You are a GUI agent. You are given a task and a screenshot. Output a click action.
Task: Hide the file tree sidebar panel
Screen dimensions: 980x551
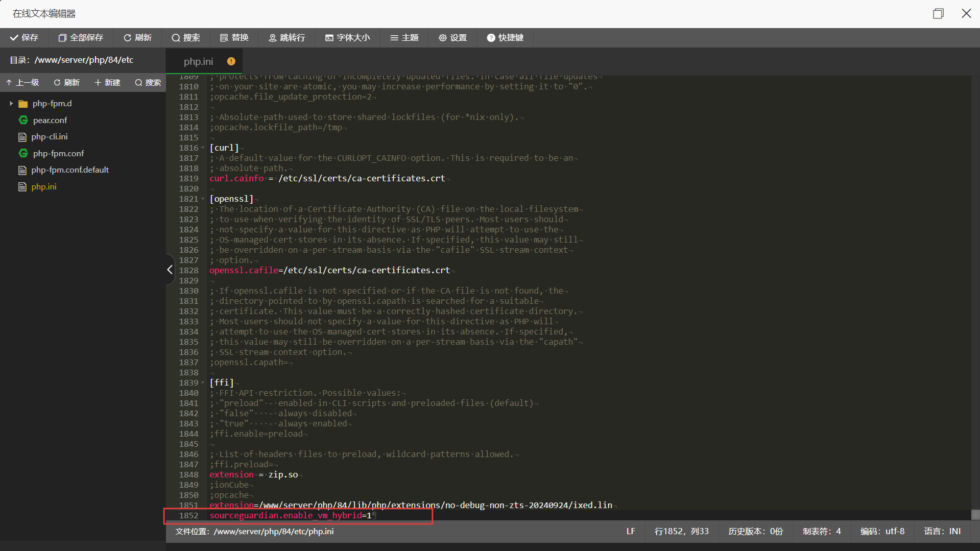(169, 270)
